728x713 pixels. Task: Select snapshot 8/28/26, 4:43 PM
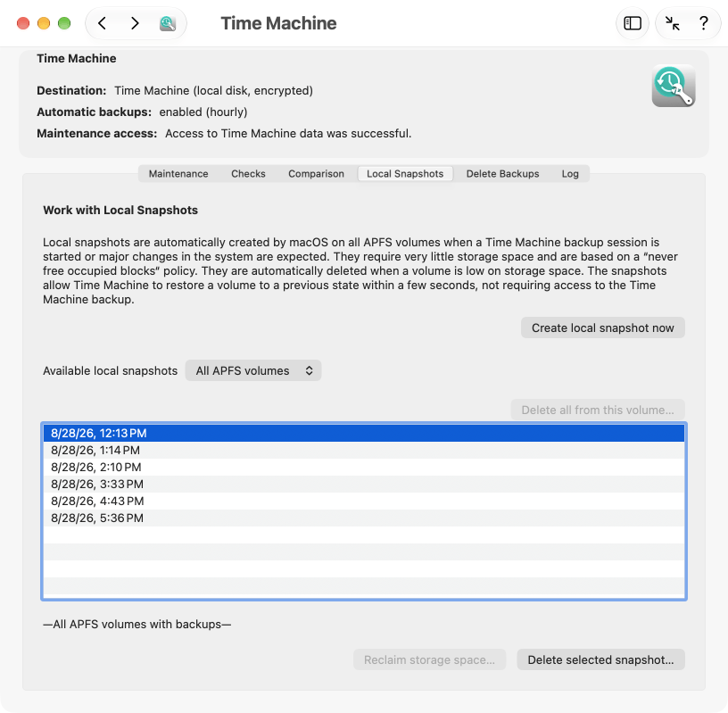pyautogui.click(x=364, y=502)
